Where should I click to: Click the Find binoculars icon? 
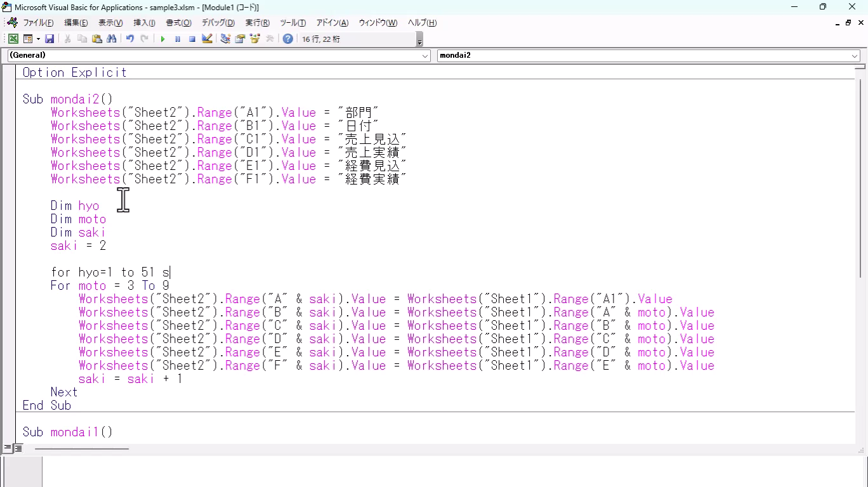112,39
